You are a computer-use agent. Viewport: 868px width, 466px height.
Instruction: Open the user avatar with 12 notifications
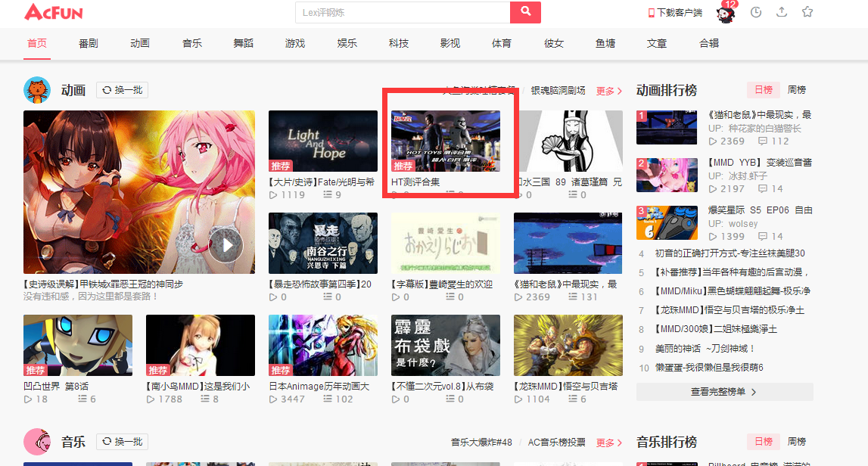click(726, 13)
